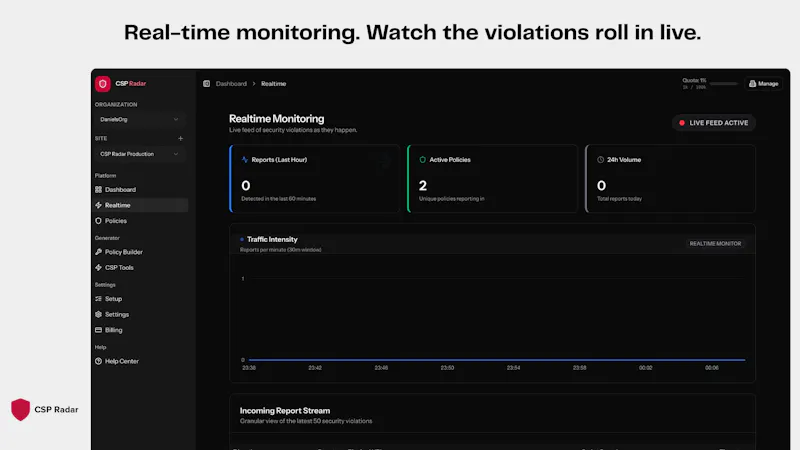This screenshot has width=800, height=450.
Task: Open the CSP Radar Production site dropdown
Action: point(139,154)
